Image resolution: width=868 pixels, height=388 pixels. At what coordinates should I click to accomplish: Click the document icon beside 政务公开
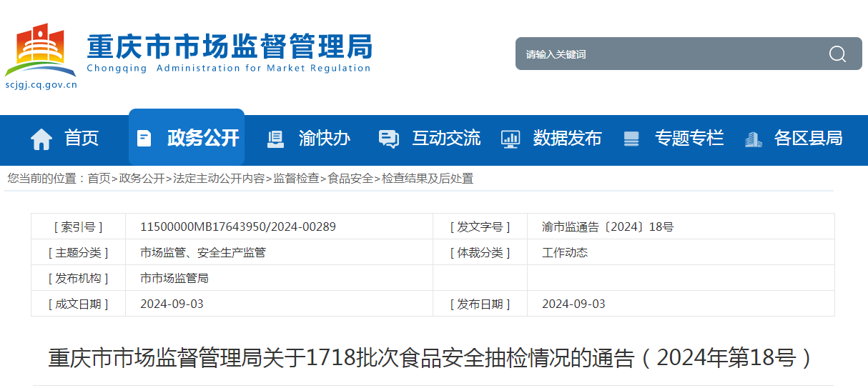tap(144, 138)
